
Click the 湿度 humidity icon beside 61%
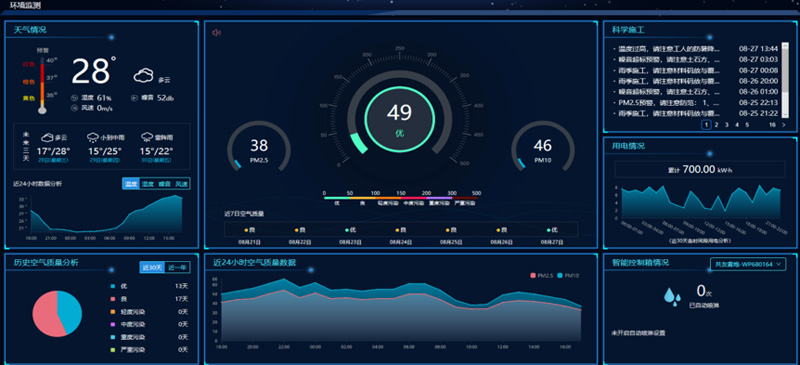point(74,98)
